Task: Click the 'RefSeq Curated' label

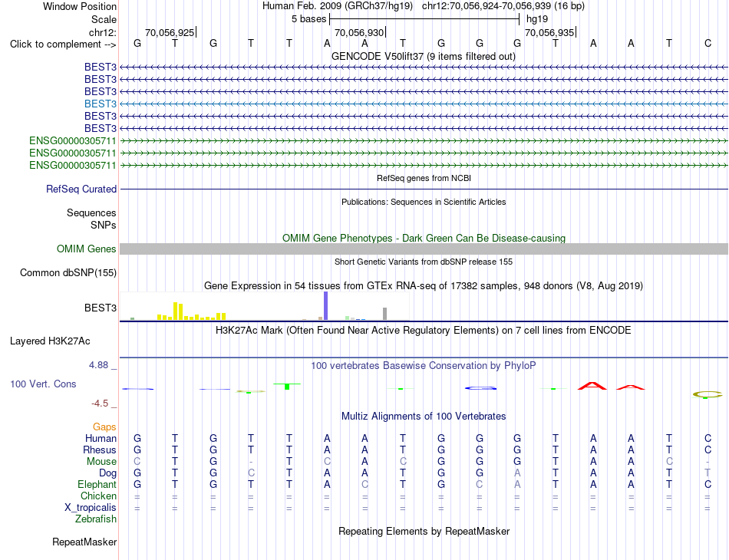Action: [81, 189]
